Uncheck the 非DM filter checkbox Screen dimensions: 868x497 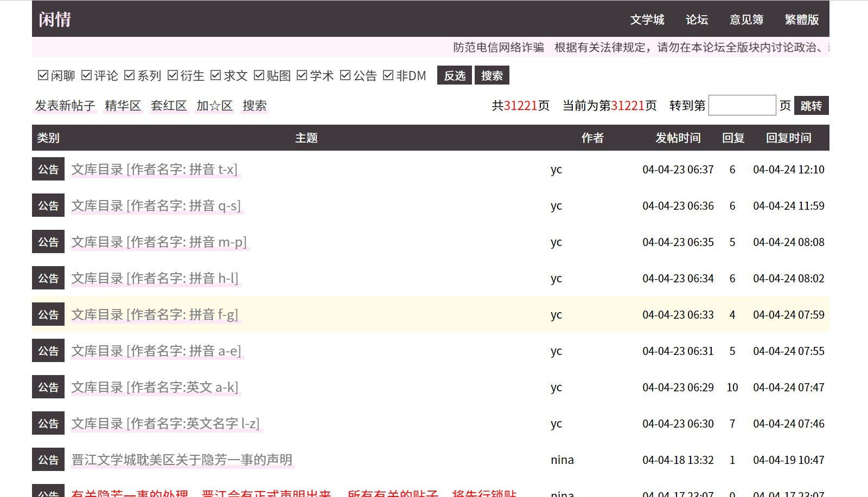(x=388, y=75)
